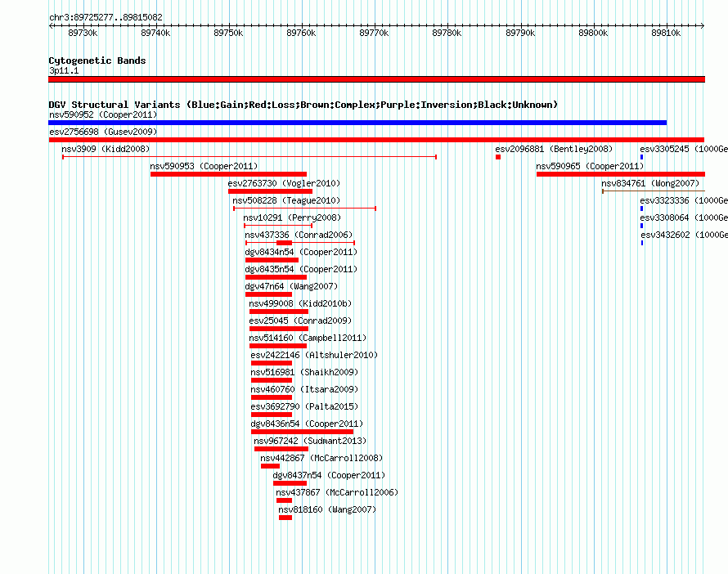Select esv3323336 variant label
This screenshot has width=728, height=574.
(684, 200)
